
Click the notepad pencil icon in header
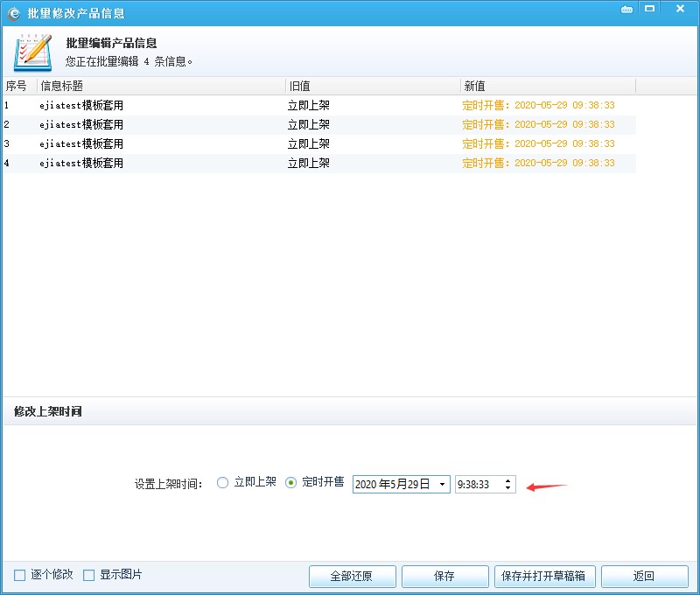32,52
